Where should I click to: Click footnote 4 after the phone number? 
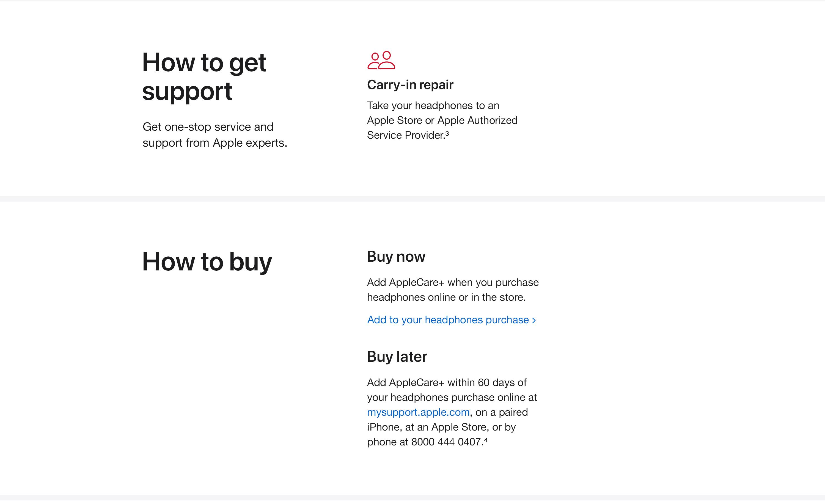tap(486, 440)
